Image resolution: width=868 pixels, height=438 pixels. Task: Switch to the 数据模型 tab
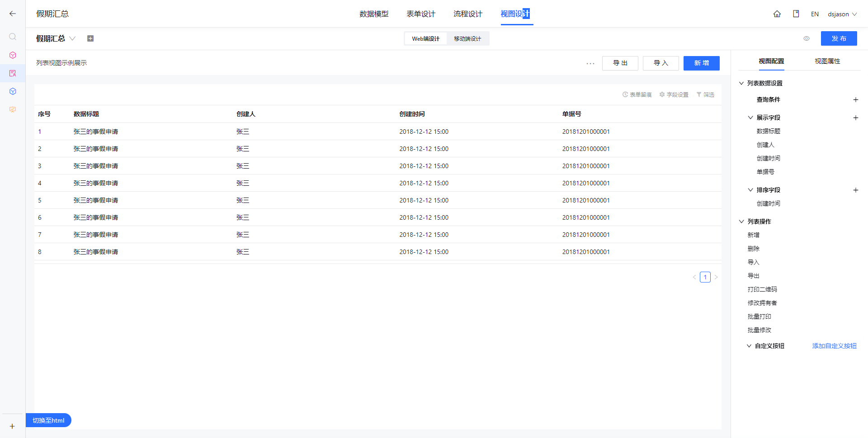point(374,14)
